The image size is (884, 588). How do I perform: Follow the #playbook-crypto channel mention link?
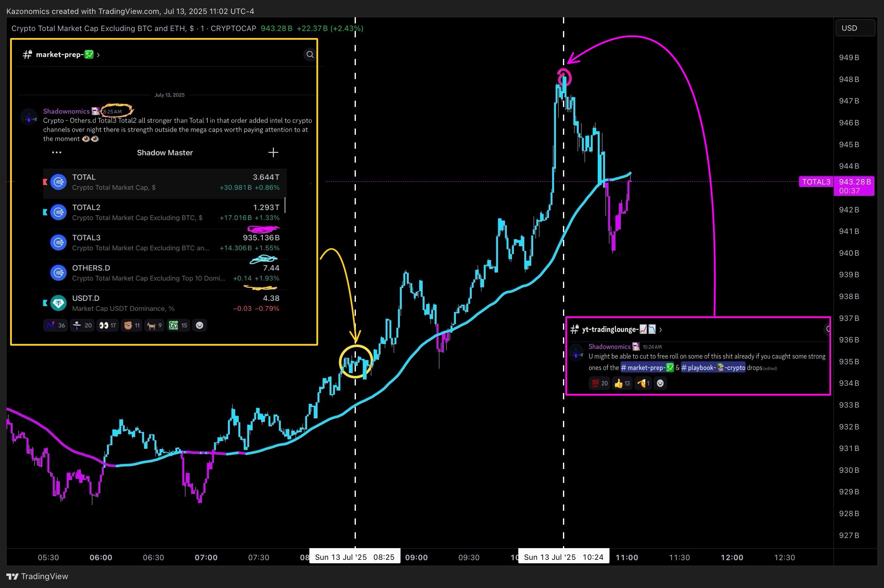tap(713, 367)
